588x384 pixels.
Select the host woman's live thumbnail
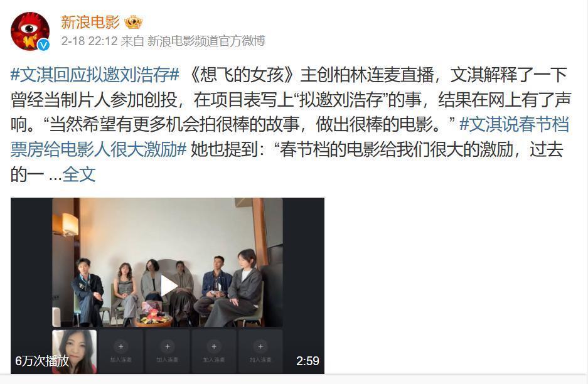(74, 351)
